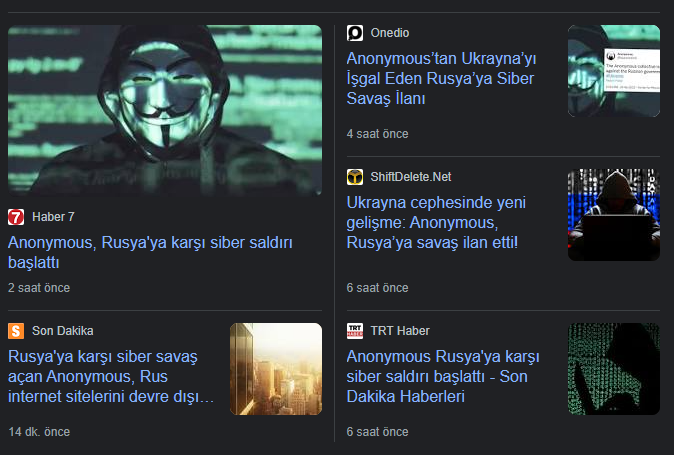
Task: Open TRT Haber headline on siber saldırı
Action: [x=443, y=376]
